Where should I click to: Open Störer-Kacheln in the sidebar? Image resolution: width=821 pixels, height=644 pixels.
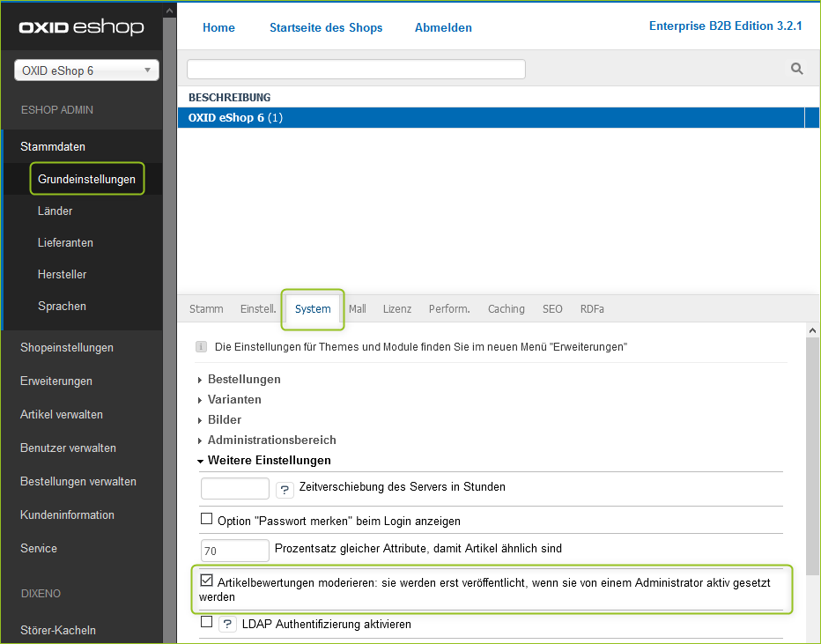click(58, 631)
